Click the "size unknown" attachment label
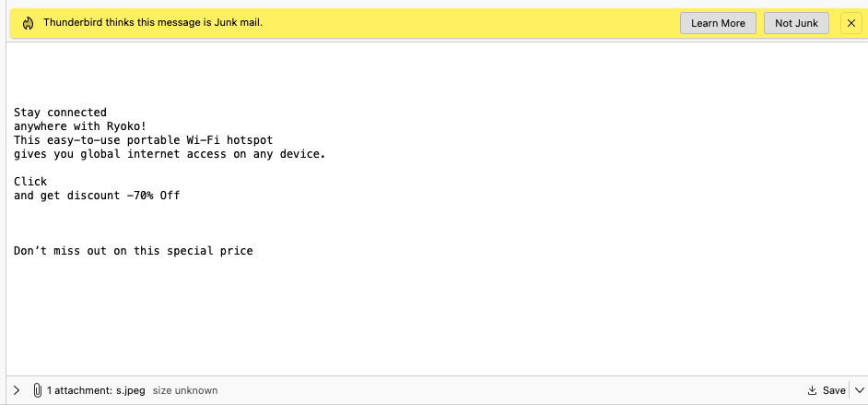Image resolution: width=868 pixels, height=405 pixels. (185, 390)
